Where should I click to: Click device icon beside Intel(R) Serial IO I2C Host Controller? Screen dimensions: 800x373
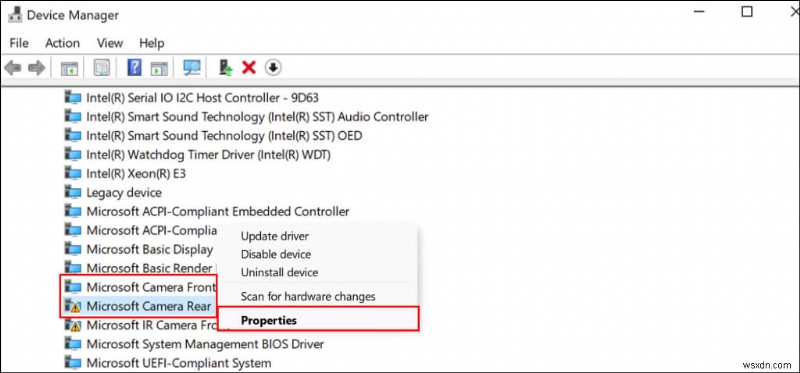(73, 97)
